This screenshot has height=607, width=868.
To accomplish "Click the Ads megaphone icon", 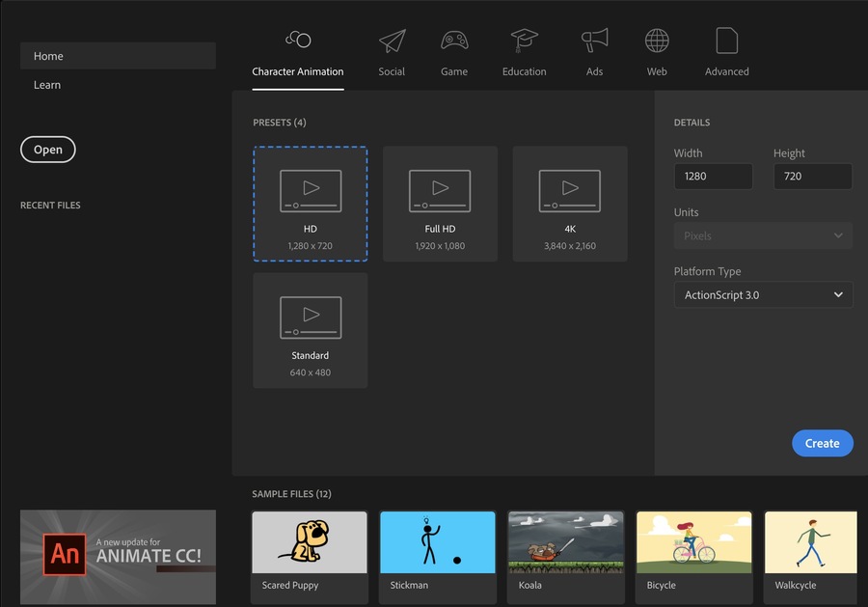I will [x=594, y=40].
